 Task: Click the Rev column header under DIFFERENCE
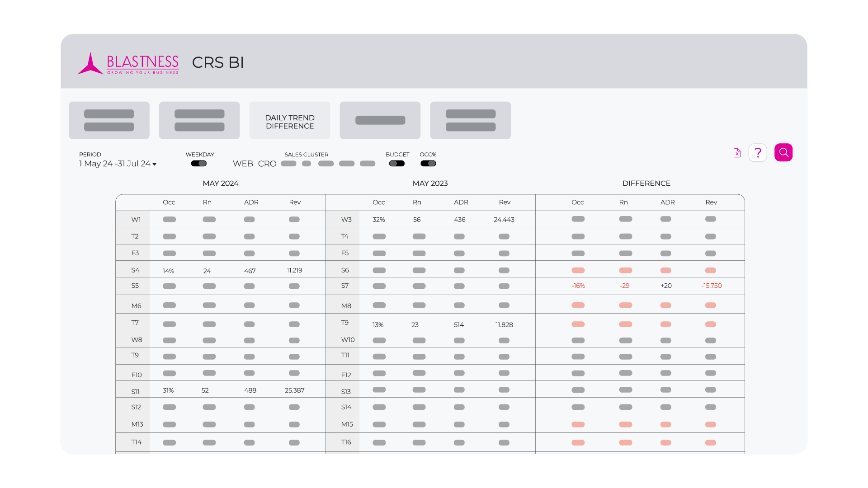point(711,202)
